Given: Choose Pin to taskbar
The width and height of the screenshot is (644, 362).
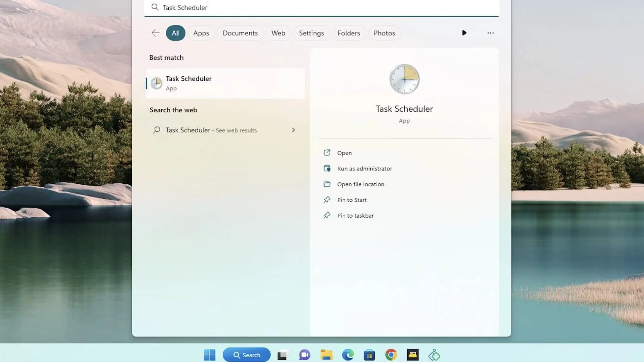Looking at the screenshot, I should (355, 216).
